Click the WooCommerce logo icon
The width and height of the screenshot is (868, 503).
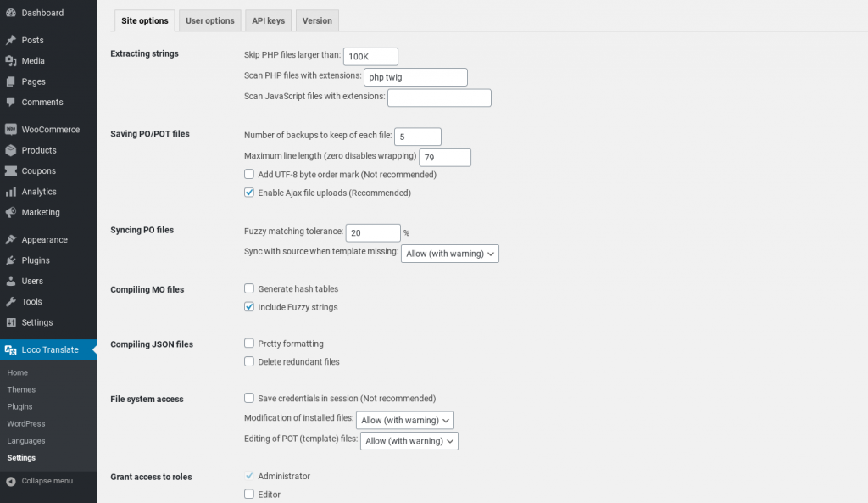tap(10, 130)
